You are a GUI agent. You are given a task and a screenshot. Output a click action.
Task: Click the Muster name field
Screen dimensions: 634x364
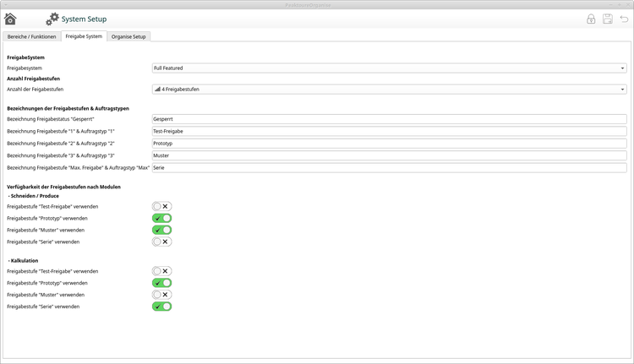click(390, 155)
